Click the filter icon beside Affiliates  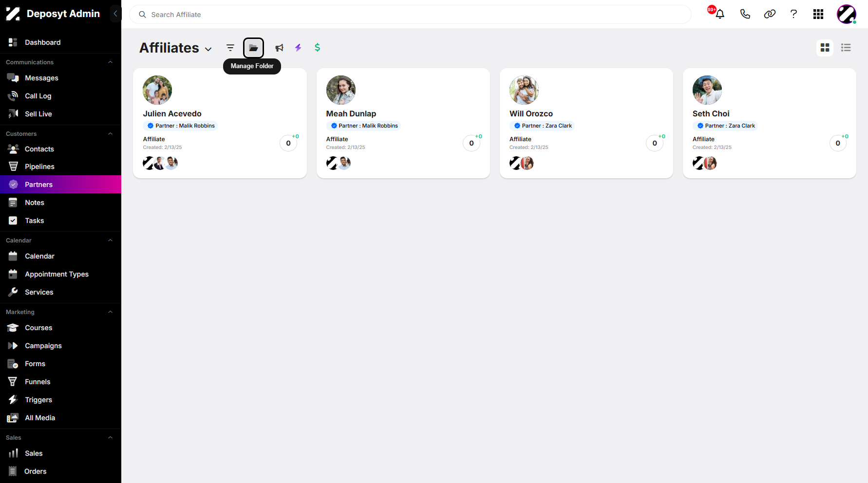coord(230,48)
